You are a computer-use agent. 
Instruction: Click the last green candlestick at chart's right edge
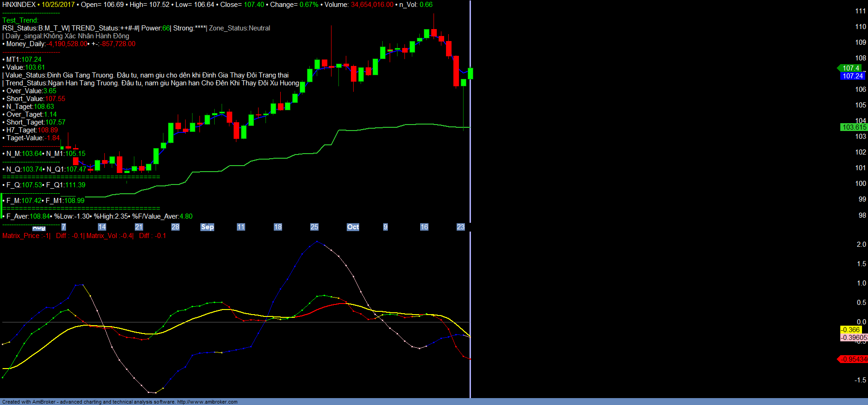470,73
